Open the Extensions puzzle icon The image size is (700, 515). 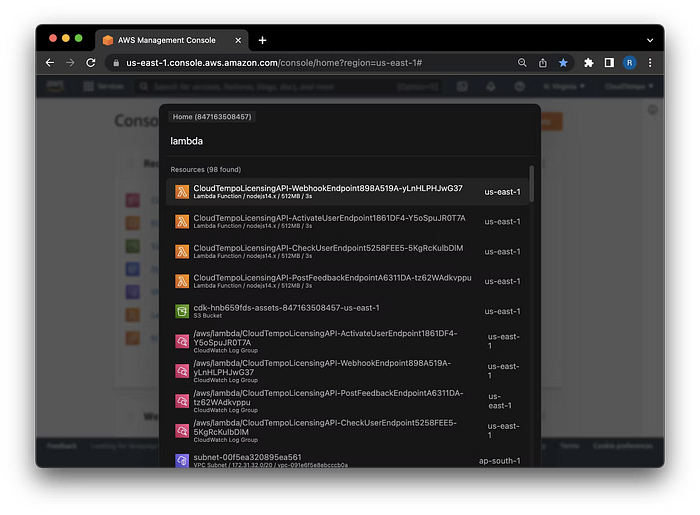click(x=588, y=63)
